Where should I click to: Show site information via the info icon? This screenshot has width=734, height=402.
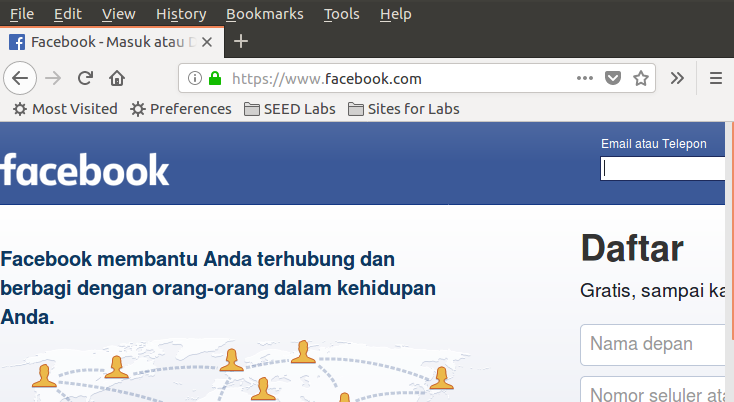coord(195,78)
